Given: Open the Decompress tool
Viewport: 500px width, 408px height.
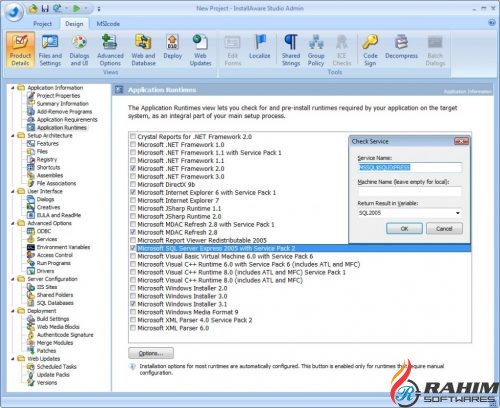Looking at the screenshot, I should [401, 47].
